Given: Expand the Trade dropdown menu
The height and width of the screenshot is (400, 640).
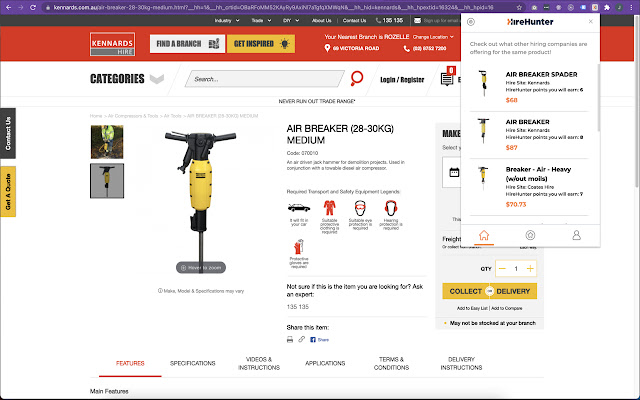Looking at the screenshot, I should (261, 20).
